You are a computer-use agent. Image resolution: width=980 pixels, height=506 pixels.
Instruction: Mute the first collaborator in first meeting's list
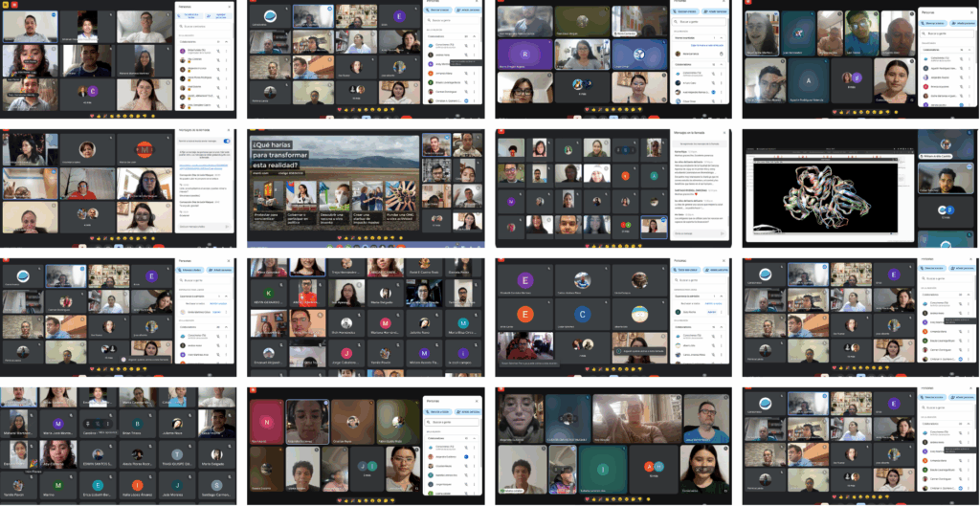(x=218, y=50)
